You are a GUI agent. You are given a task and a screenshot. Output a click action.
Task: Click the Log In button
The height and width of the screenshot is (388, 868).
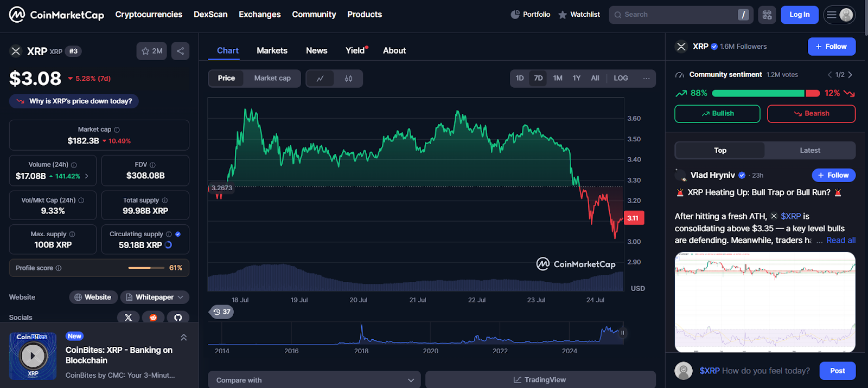coord(799,15)
